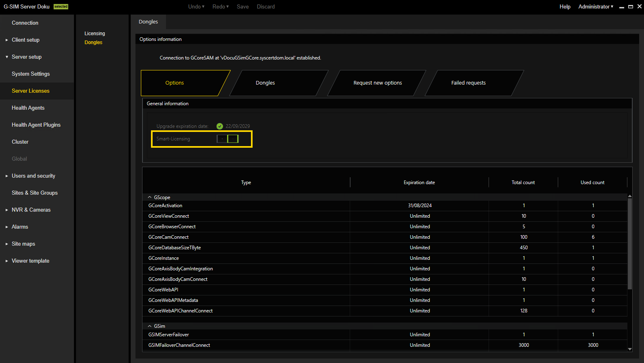Image resolution: width=644 pixels, height=363 pixels.
Task: Select the GCoreCamConnect license row
Action: coord(168,237)
